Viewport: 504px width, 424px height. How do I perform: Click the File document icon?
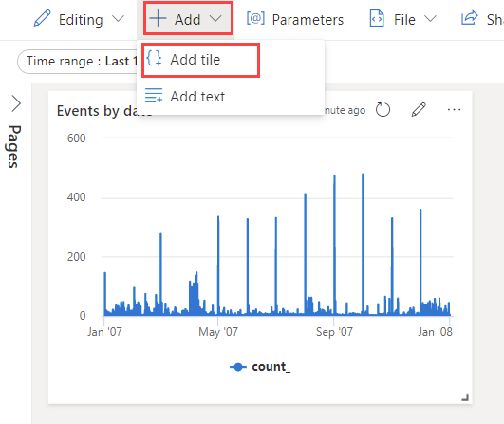coord(377,18)
